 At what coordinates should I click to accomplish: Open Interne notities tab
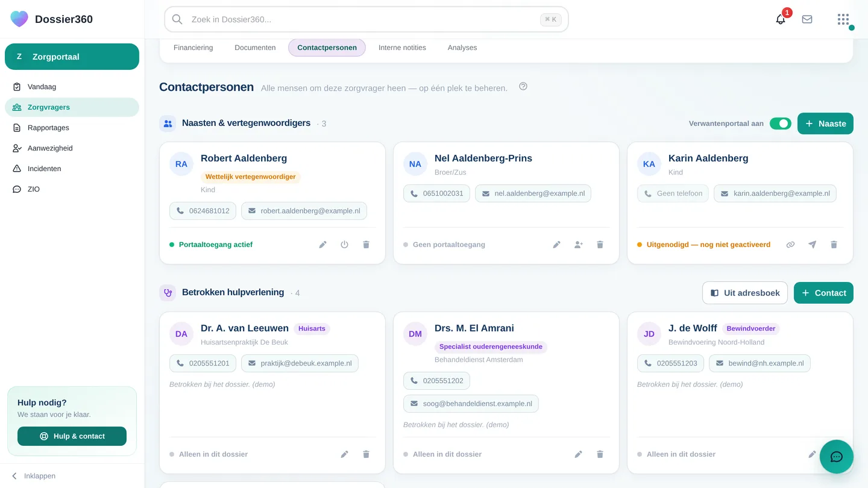click(x=402, y=48)
